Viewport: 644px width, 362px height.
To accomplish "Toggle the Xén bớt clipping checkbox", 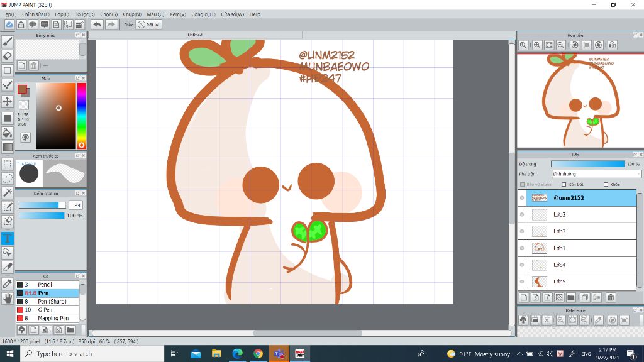I will 564,184.
